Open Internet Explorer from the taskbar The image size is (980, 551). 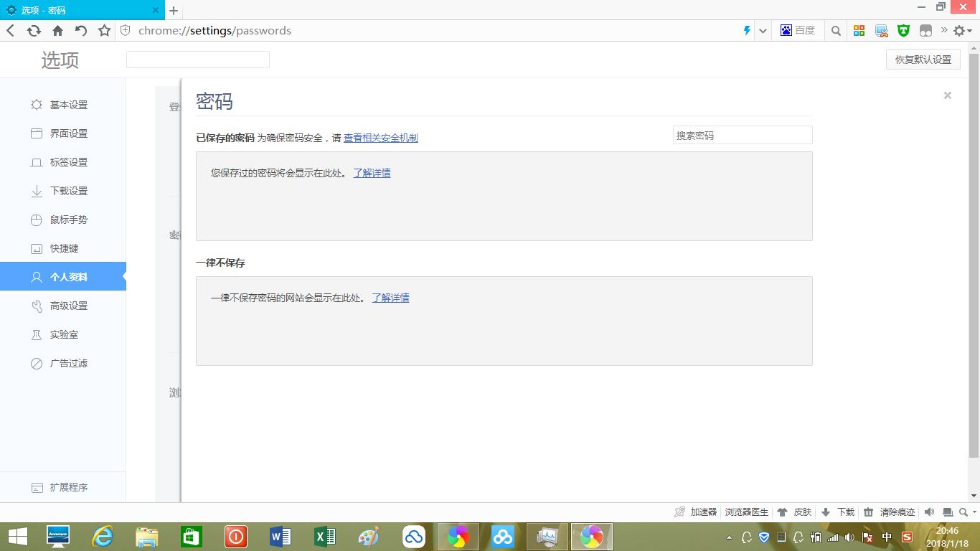click(103, 536)
